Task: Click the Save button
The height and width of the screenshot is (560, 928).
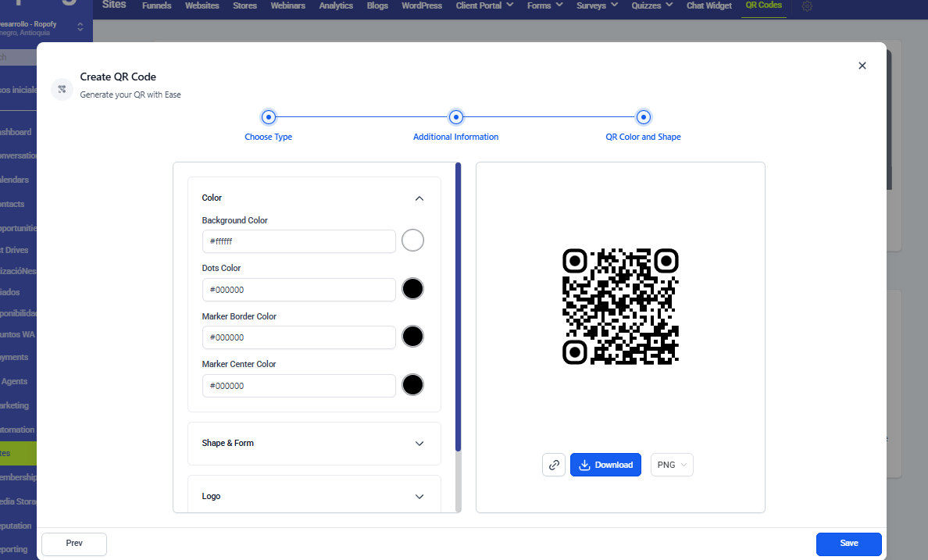Action: 848,544
